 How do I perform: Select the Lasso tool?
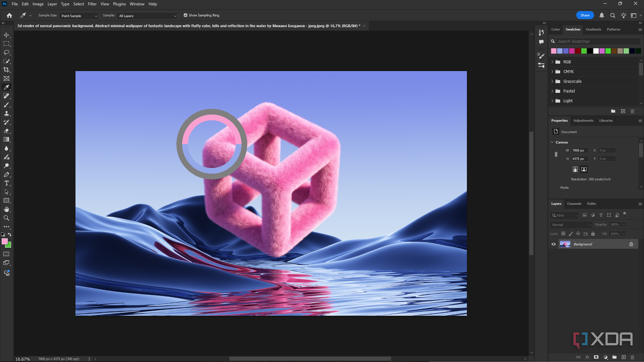click(6, 52)
